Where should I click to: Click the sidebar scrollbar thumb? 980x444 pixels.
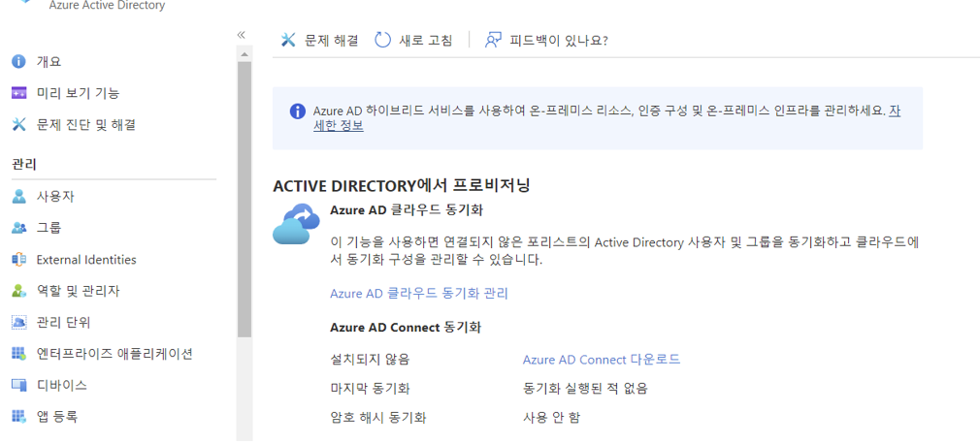point(245,199)
